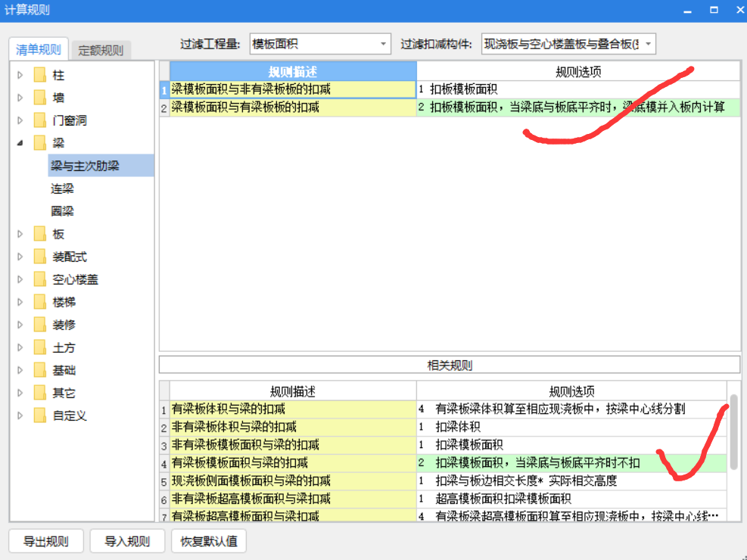Viewport: 747px width, 560px height.
Task: Select related rule 现浇板侧面模板面积与梁的扣减
Action: click(x=292, y=481)
